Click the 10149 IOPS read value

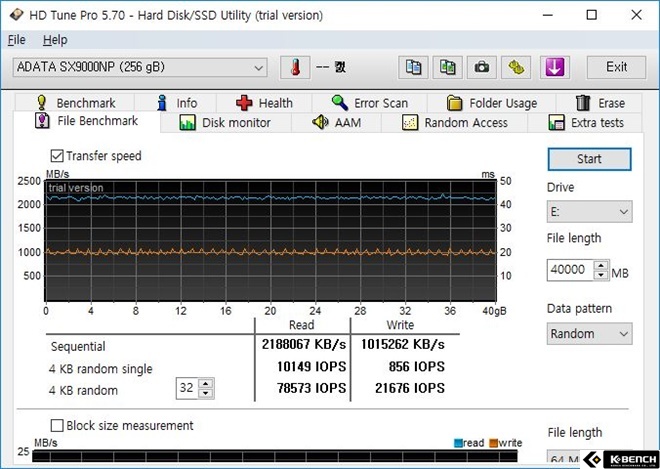click(x=311, y=367)
